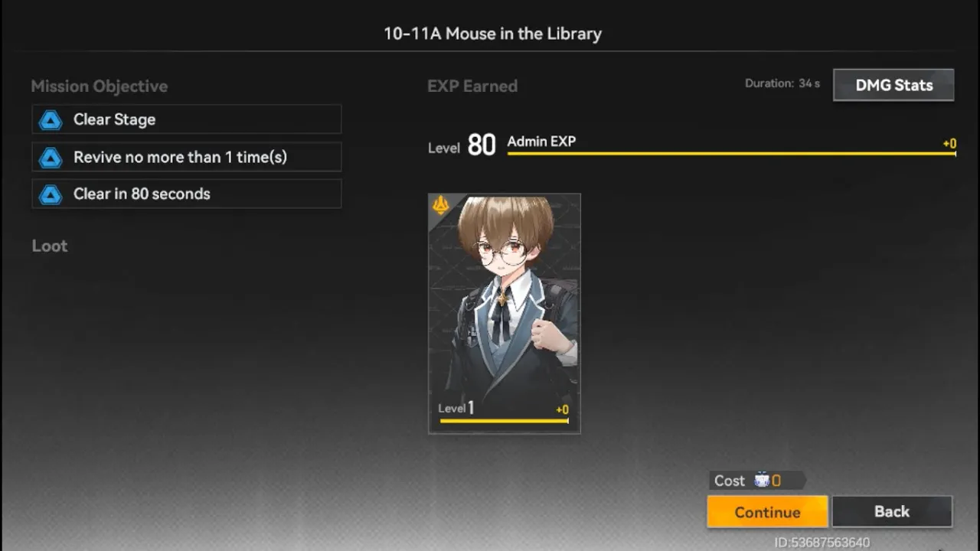980x551 pixels.
Task: Click the Back button
Action: pos(892,511)
